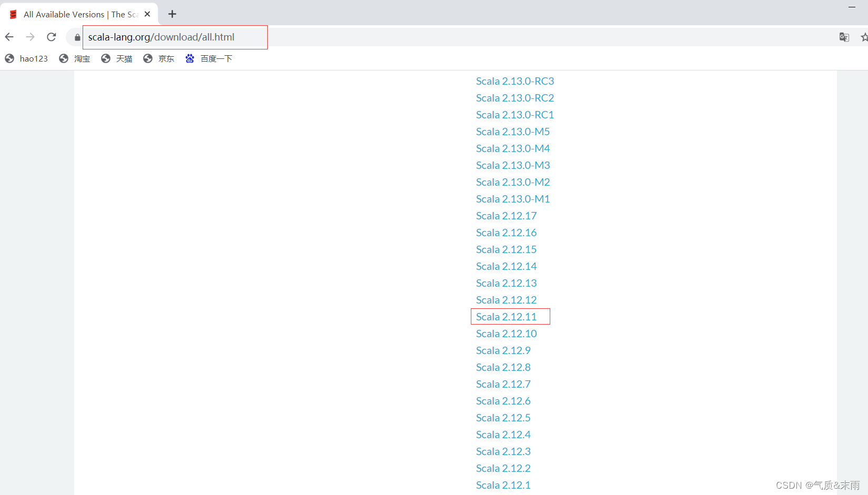Open Scala 2.12.8 link

[x=503, y=367]
